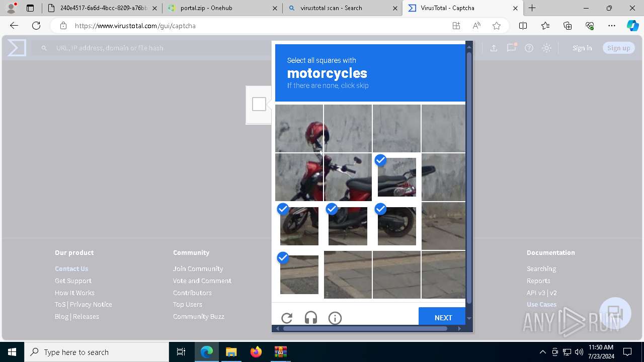Toggle split screen icon

tap(523, 26)
